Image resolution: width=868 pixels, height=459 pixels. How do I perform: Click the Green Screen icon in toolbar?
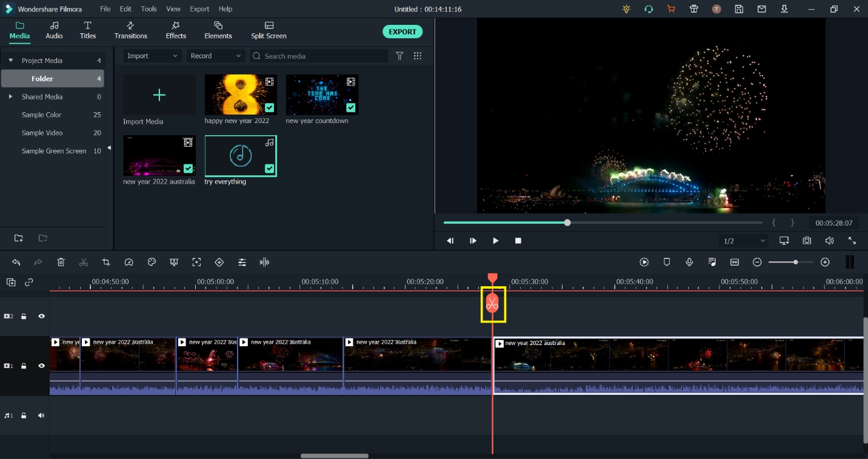pyautogui.click(x=174, y=263)
